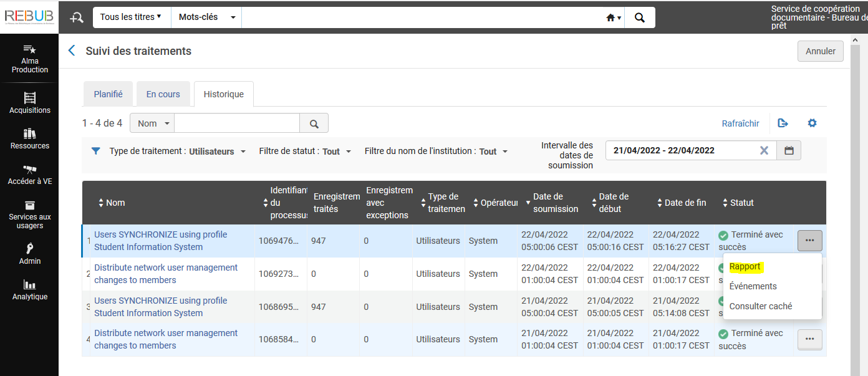This screenshot has width=868, height=376.
Task: Open Tous les titres dropdown
Action: pyautogui.click(x=131, y=17)
